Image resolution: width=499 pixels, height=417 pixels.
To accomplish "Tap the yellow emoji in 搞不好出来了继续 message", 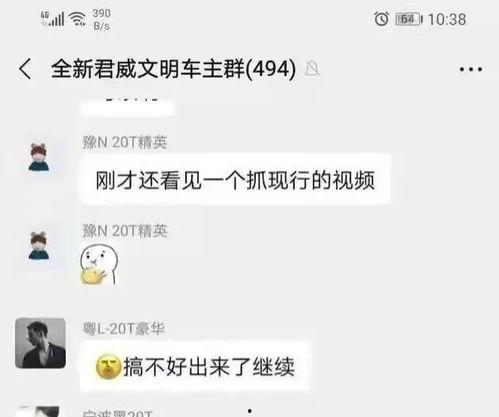I will click(x=108, y=367).
